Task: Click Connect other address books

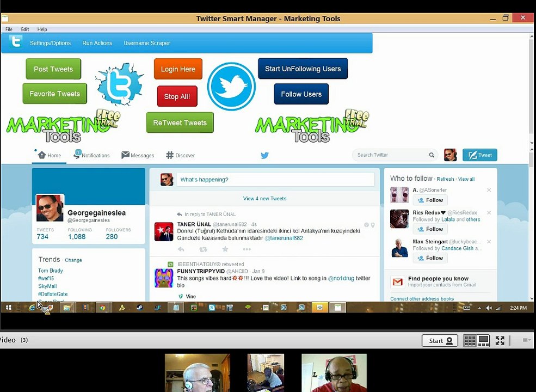Action: [422, 298]
